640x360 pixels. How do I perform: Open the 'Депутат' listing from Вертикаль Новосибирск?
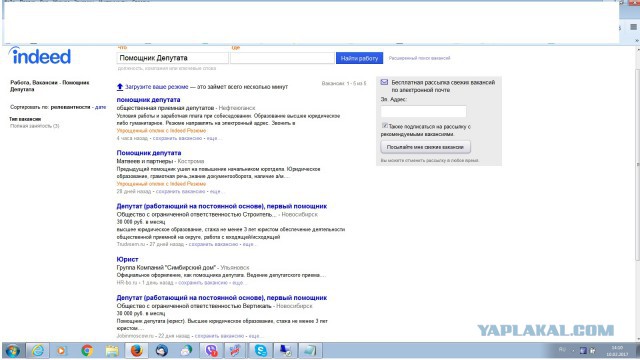click(222, 298)
